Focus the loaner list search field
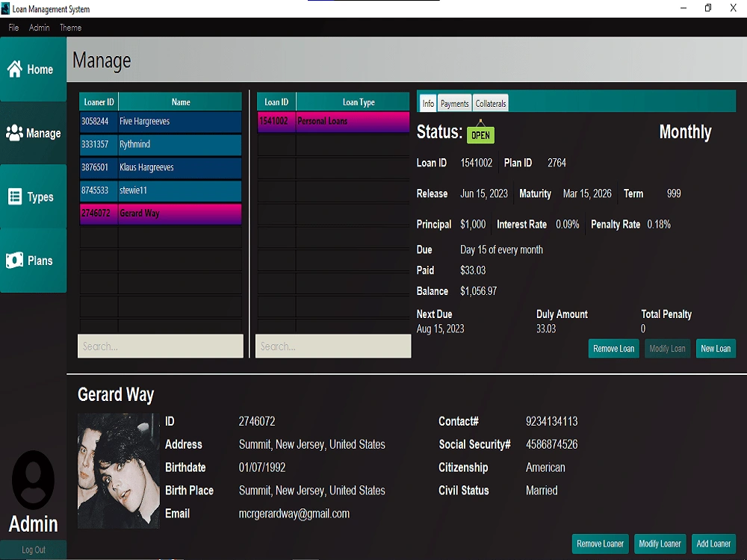The width and height of the screenshot is (747, 560). pos(161,346)
